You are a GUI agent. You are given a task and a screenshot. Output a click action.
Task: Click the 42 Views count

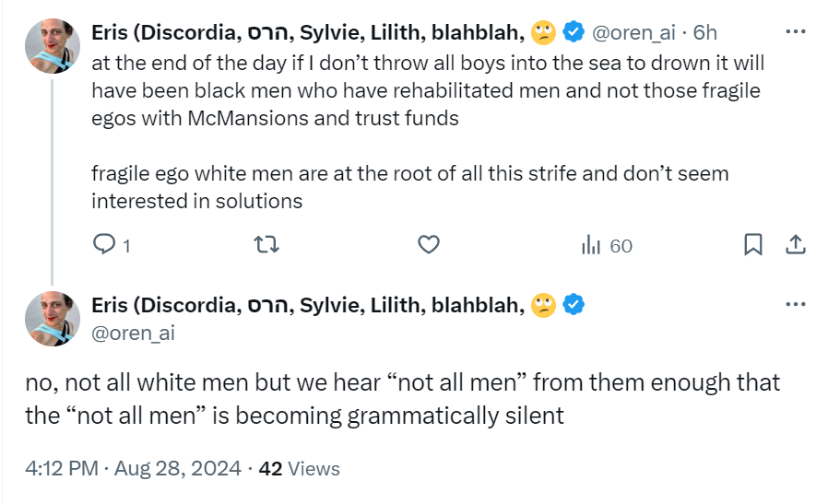pos(299,469)
